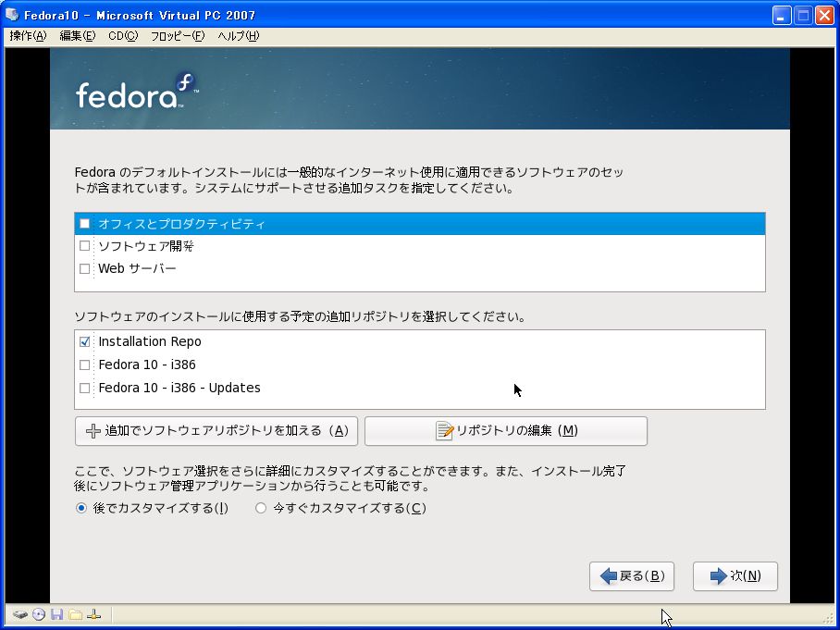Enable the Web サーバー checkbox
This screenshot has height=630, width=840.
[84, 268]
